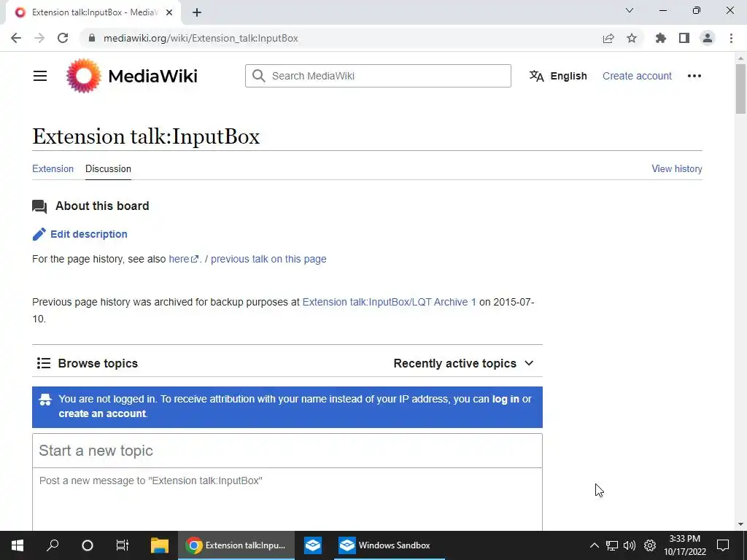
Task: Click the speech bubbles icon by About this board
Action: pyautogui.click(x=39, y=206)
